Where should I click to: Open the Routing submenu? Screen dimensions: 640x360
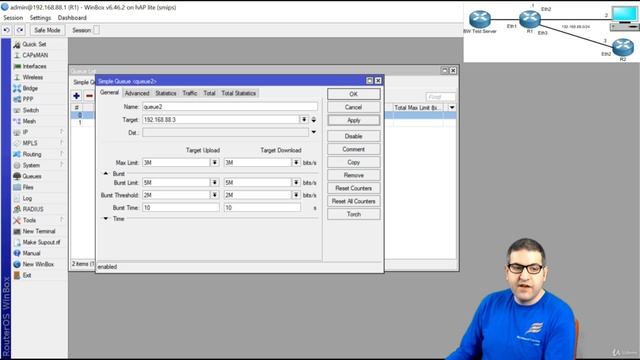[32, 154]
